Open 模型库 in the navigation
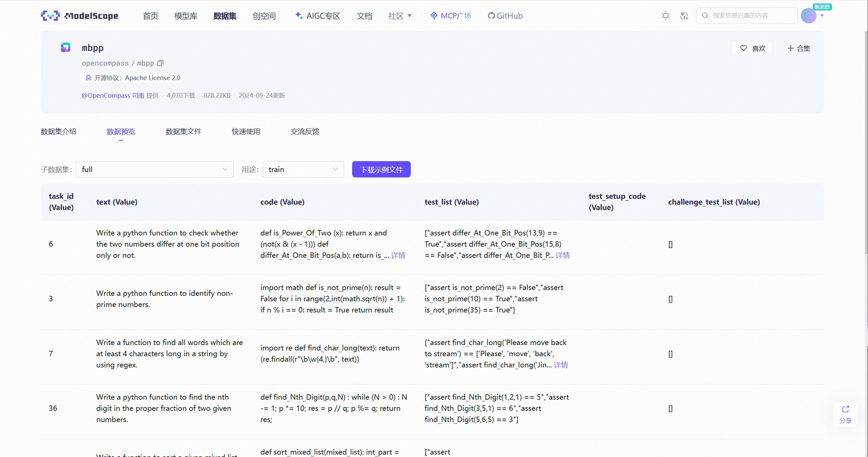This screenshot has height=457, width=868. click(186, 16)
